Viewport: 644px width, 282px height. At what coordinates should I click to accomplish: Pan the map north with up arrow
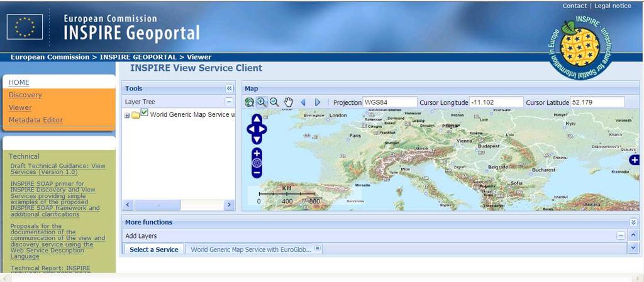257,119
